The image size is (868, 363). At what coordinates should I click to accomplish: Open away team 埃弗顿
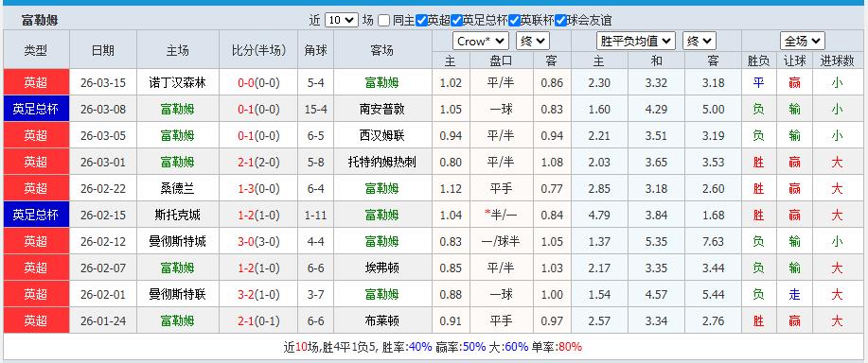click(382, 268)
